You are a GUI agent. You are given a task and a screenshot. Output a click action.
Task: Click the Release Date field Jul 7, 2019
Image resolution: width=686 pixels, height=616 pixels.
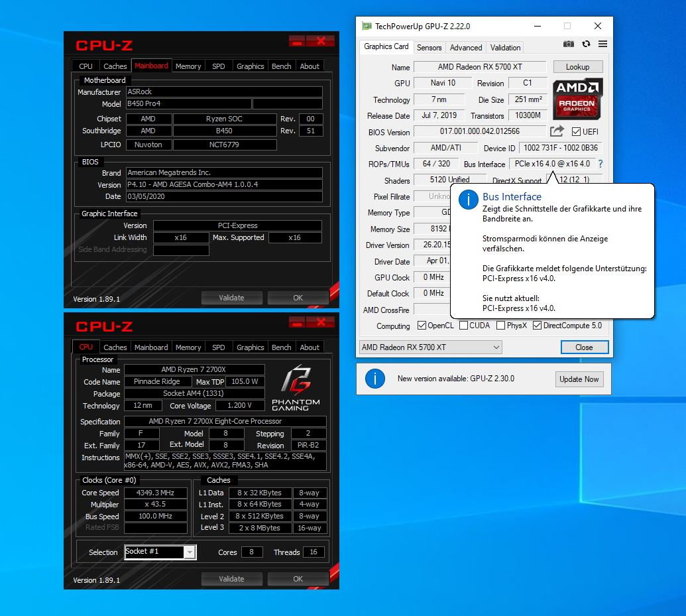pyautogui.click(x=439, y=115)
